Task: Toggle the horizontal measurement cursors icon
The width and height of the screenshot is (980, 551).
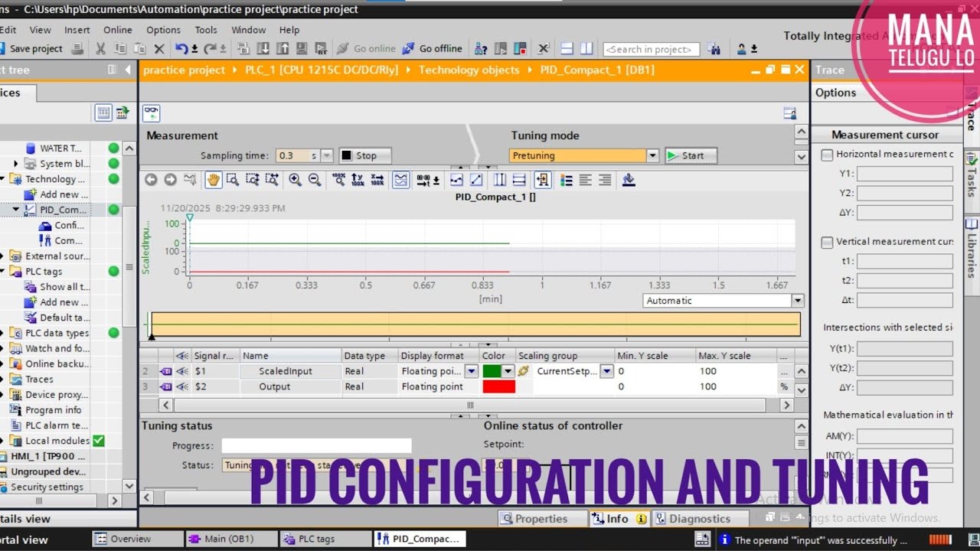Action: tap(518, 180)
